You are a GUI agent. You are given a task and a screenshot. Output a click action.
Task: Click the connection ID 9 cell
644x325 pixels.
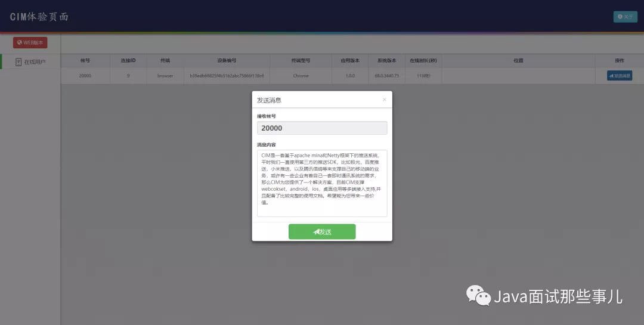click(x=128, y=76)
